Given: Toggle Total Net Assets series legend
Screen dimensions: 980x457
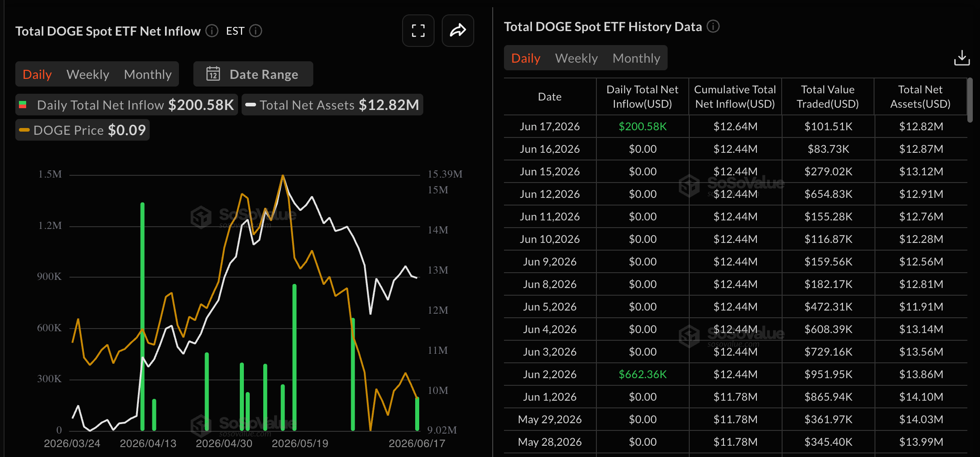Looking at the screenshot, I should pyautogui.click(x=332, y=105).
